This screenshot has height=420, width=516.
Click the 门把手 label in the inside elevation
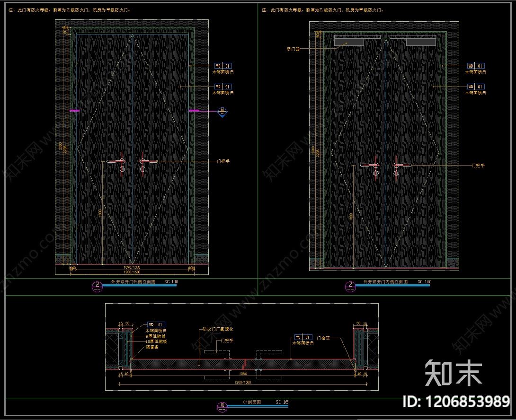(478, 166)
